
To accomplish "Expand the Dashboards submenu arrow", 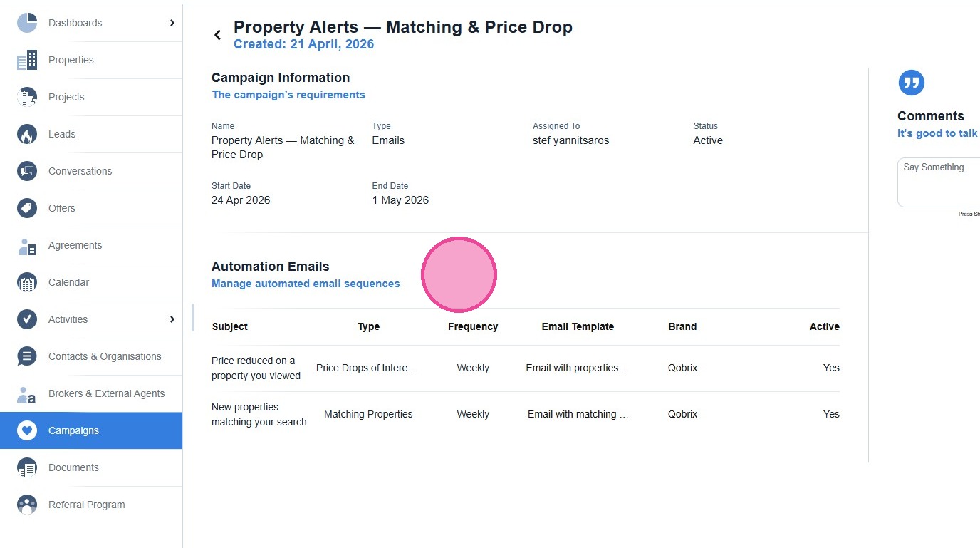I will (x=172, y=23).
